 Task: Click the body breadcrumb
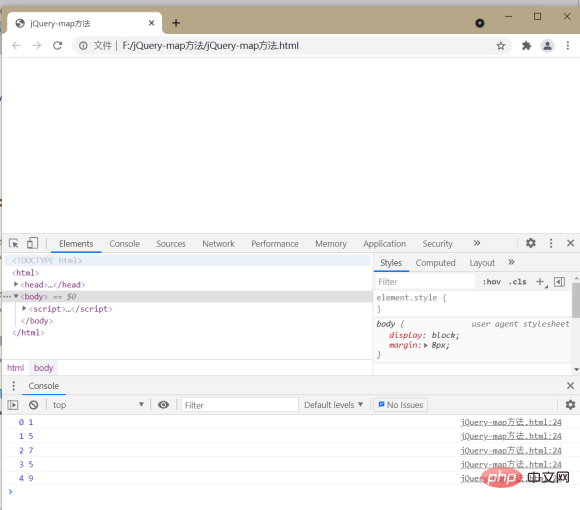[x=44, y=368]
